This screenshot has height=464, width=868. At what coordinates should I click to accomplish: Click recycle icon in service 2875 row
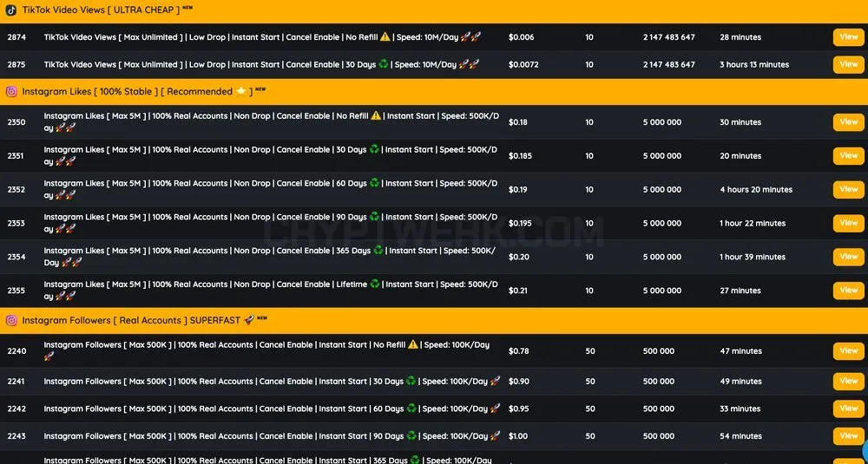384,64
